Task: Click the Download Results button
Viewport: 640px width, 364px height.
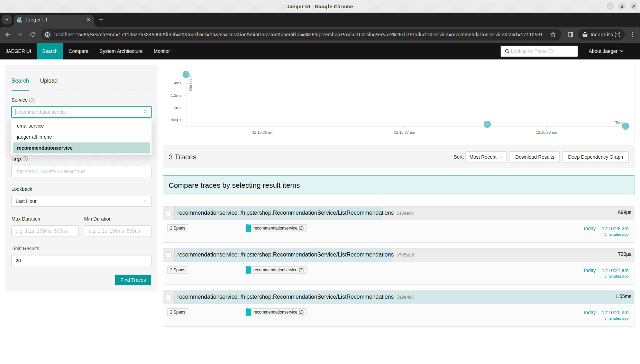Action: 534,157
